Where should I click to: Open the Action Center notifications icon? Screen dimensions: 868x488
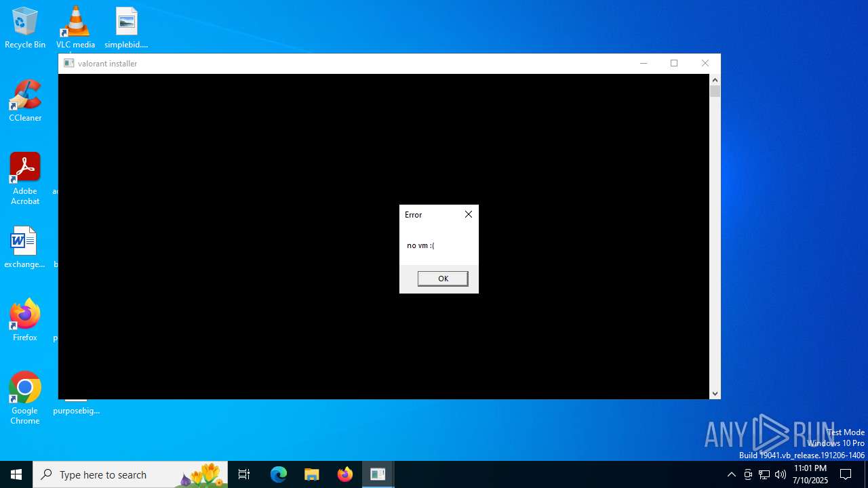[846, 474]
